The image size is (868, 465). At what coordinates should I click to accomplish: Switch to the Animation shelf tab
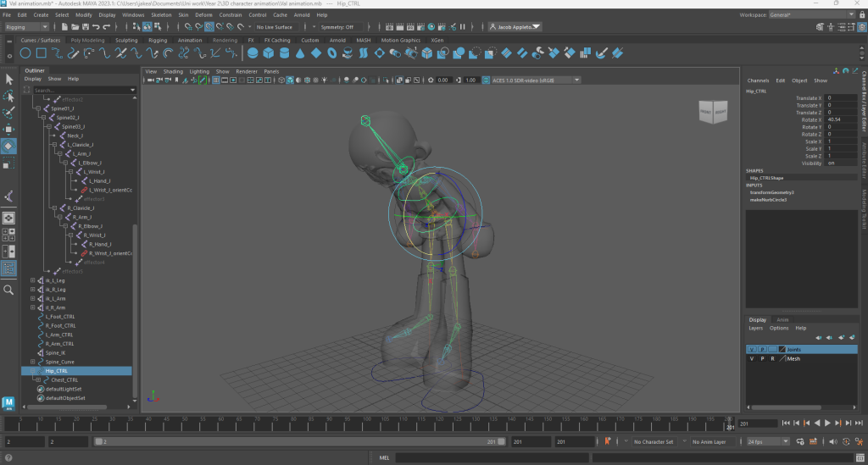tap(190, 40)
